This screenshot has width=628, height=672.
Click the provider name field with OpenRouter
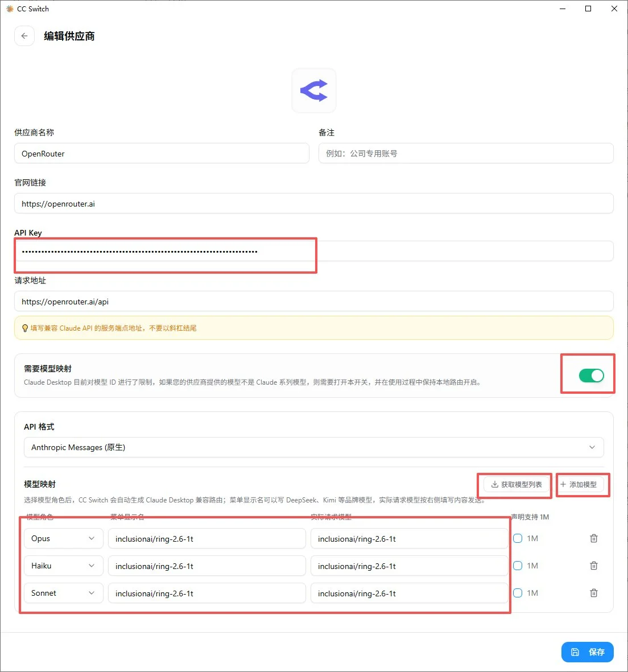(162, 154)
